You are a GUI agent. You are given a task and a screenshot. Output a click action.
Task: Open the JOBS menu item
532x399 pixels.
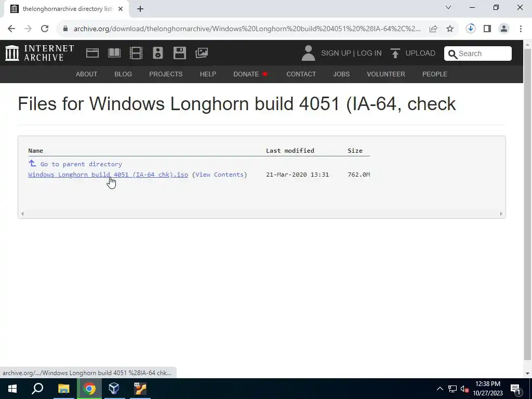point(341,74)
